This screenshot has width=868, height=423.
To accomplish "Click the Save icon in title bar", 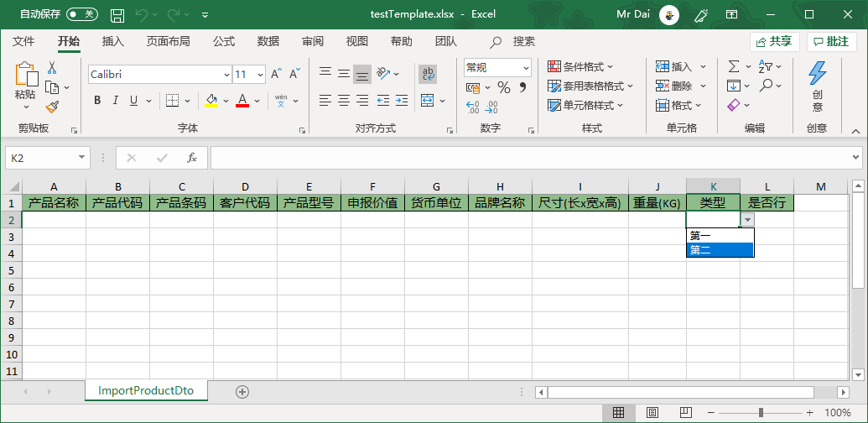I will (x=117, y=15).
